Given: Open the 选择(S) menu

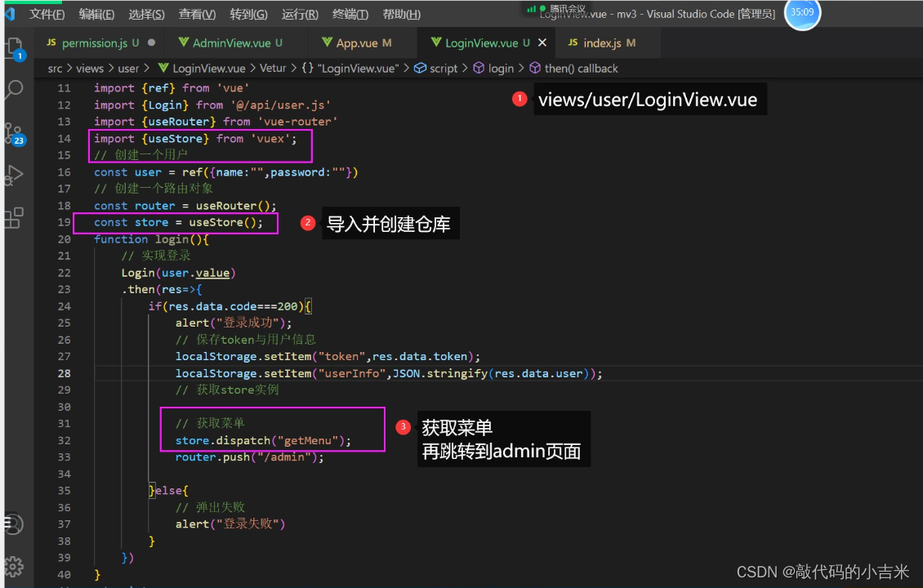Looking at the screenshot, I should pyautogui.click(x=146, y=14).
